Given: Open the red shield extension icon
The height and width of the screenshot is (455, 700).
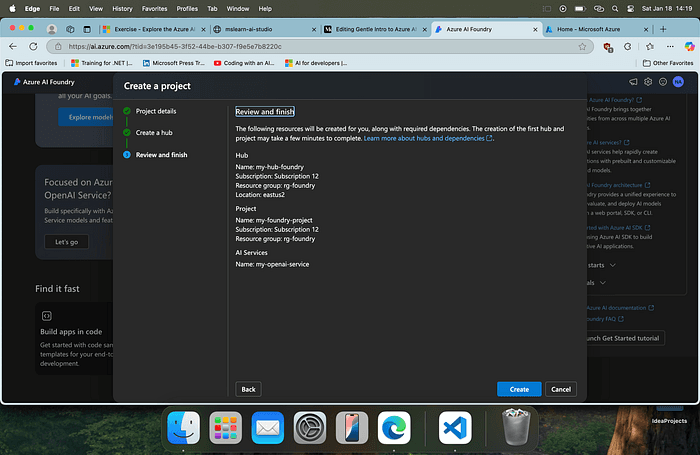Looking at the screenshot, I should [607, 47].
